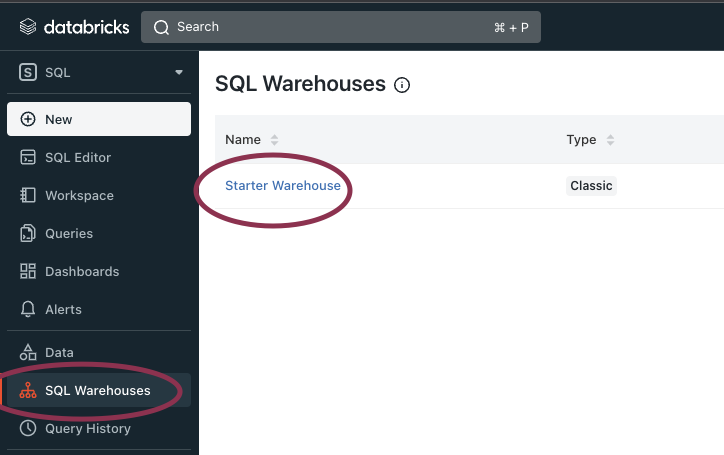Click the SQL persona label
The height and width of the screenshot is (455, 724).
click(x=58, y=73)
